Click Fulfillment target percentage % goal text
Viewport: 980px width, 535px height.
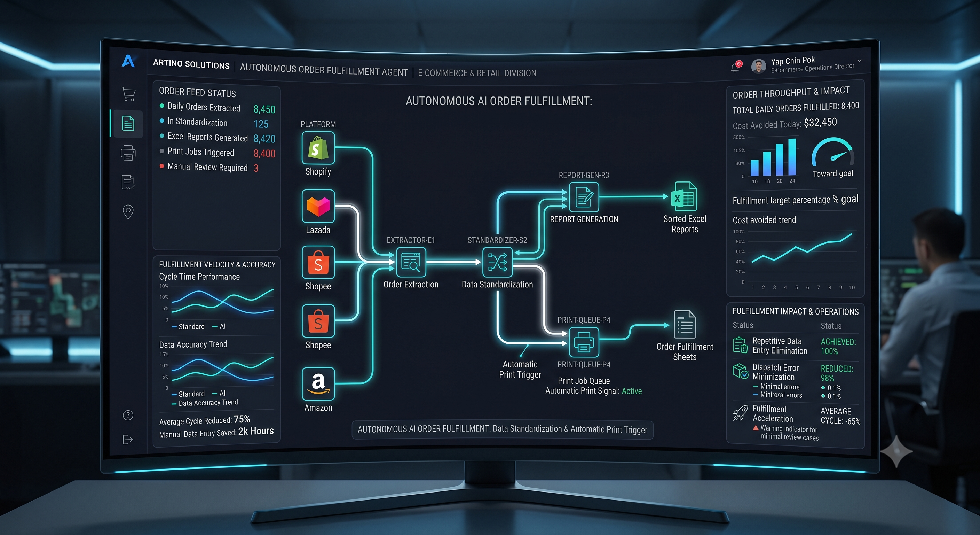pyautogui.click(x=795, y=200)
